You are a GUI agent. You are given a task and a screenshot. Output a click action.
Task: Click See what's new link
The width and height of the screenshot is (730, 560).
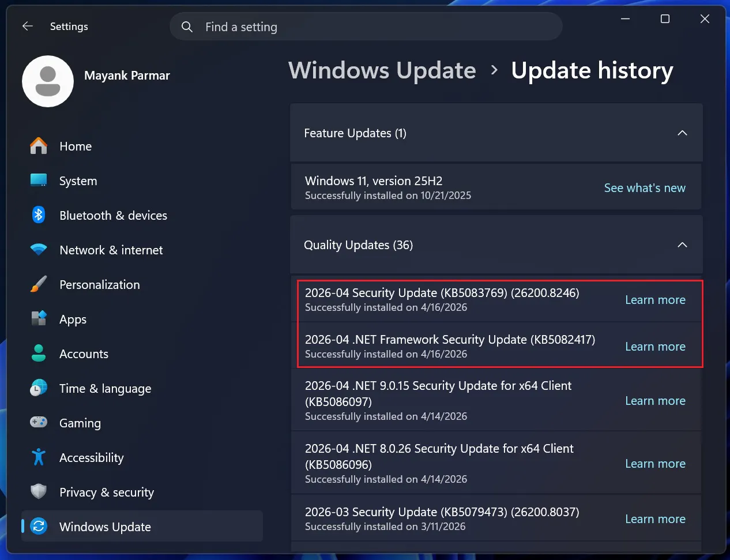(644, 188)
